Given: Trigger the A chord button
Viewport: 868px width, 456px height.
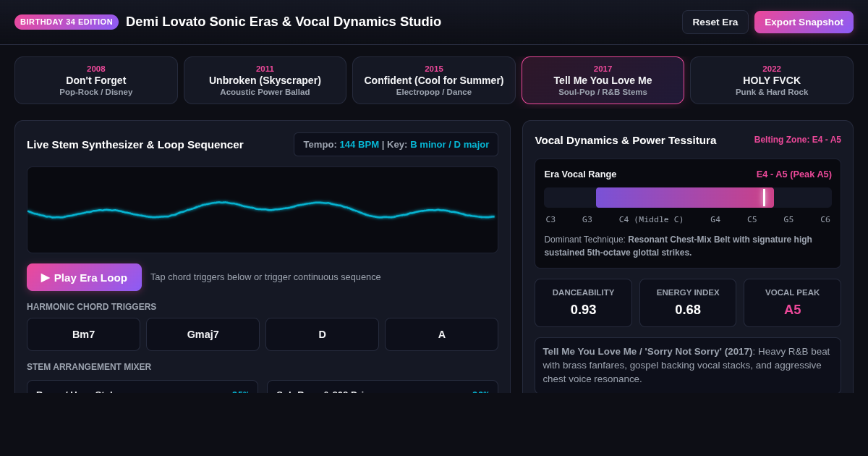Looking at the screenshot, I should [441, 334].
